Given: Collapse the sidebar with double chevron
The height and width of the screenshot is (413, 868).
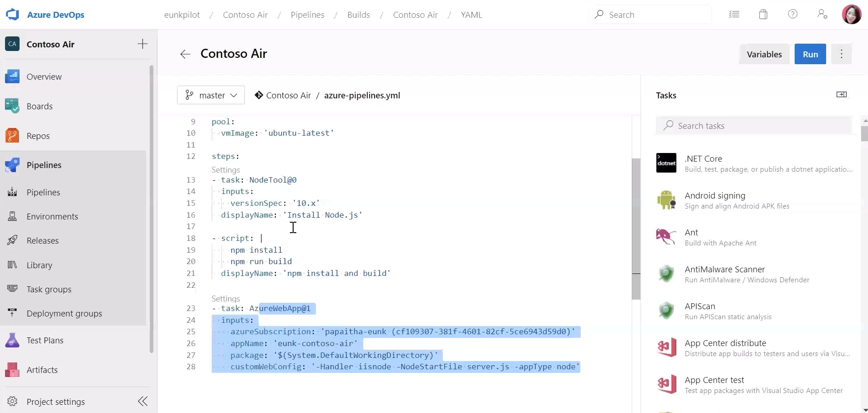Looking at the screenshot, I should click(x=142, y=401).
